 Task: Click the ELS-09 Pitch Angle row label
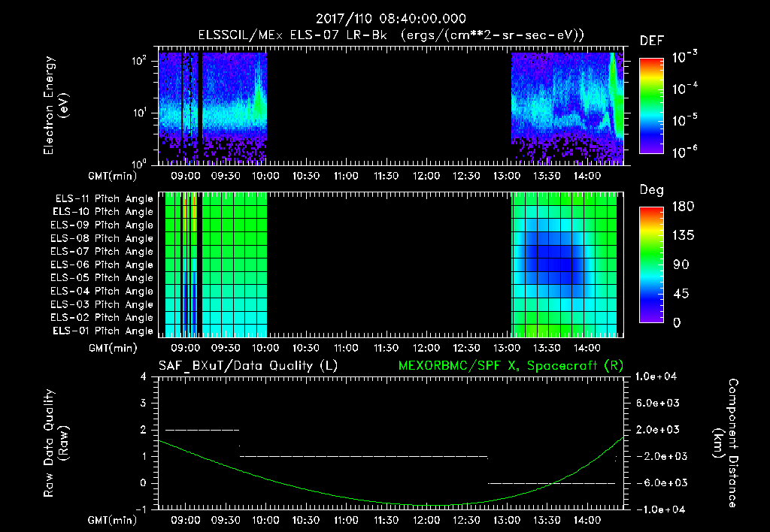[x=102, y=225]
